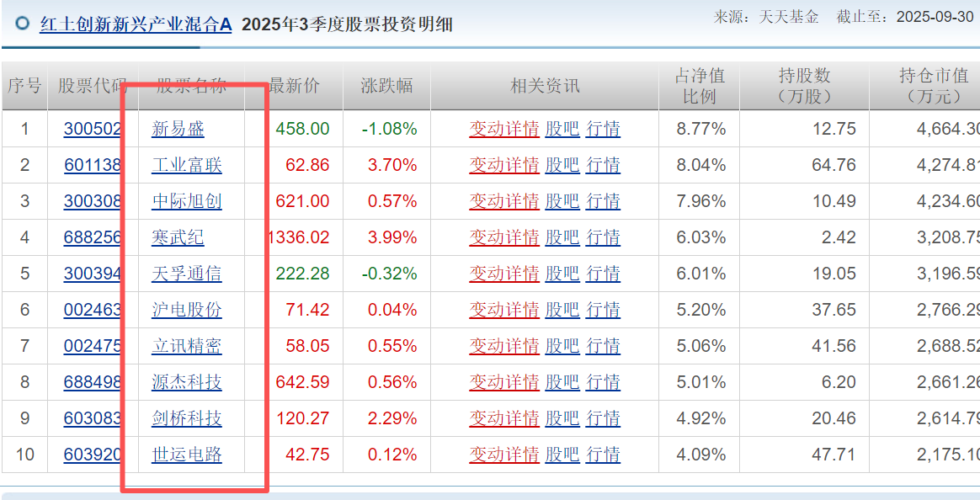Open 行情 for 剑桥科技 row
The width and height of the screenshot is (980, 500).
click(x=603, y=418)
